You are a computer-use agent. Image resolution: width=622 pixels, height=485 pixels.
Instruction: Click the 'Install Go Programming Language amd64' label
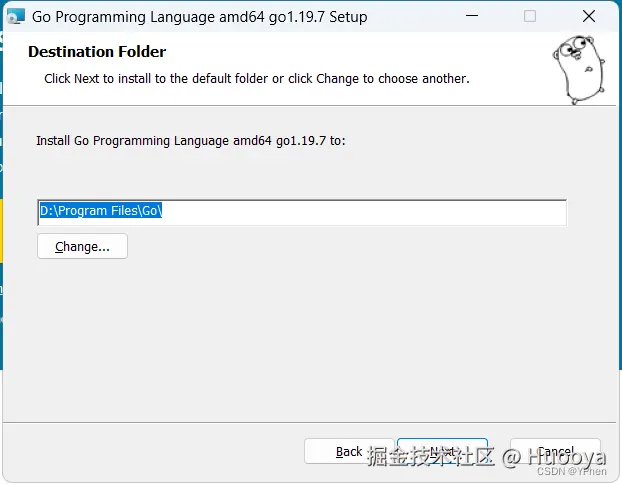pyautogui.click(x=191, y=141)
